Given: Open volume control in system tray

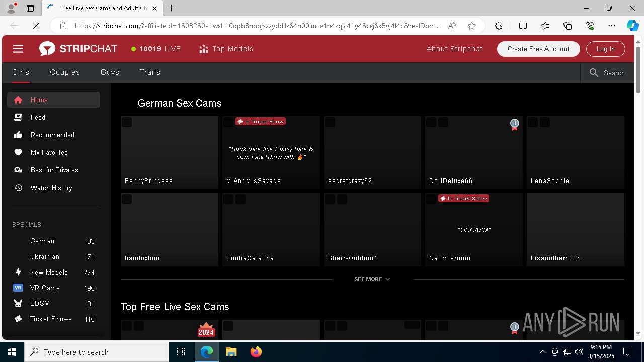Looking at the screenshot, I should coord(579,352).
